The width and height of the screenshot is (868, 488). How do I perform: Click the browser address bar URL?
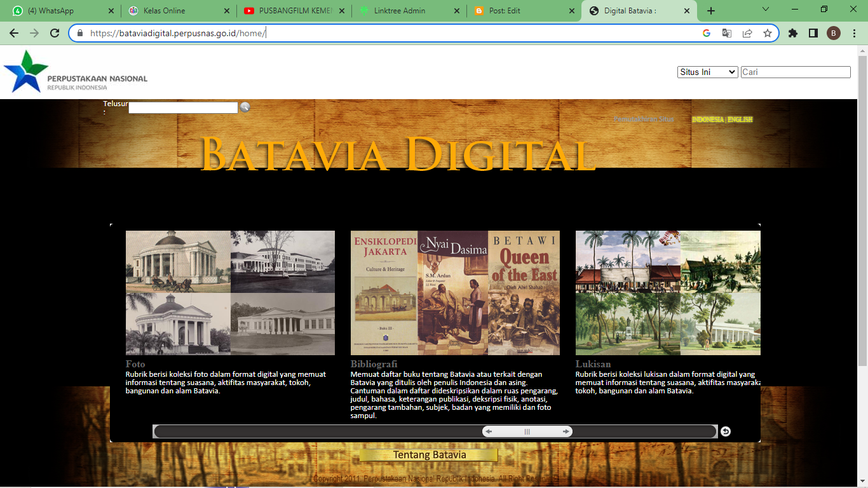178,33
